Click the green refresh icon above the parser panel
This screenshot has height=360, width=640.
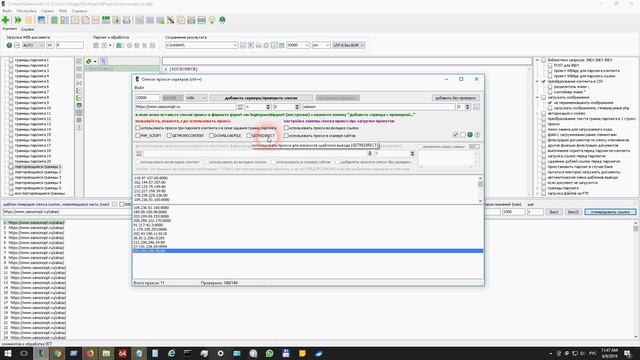point(89,61)
